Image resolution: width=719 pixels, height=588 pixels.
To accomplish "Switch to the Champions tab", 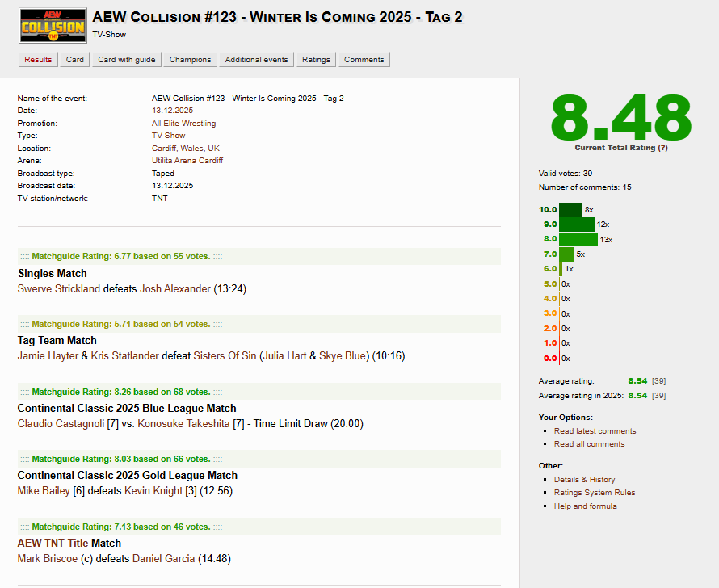I will pyautogui.click(x=190, y=60).
